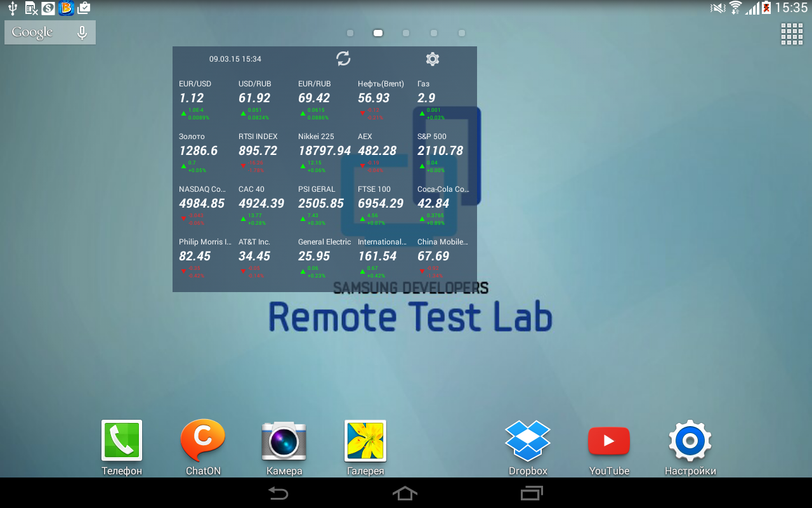
Task: Launch the Dropbox app
Action: tap(528, 448)
